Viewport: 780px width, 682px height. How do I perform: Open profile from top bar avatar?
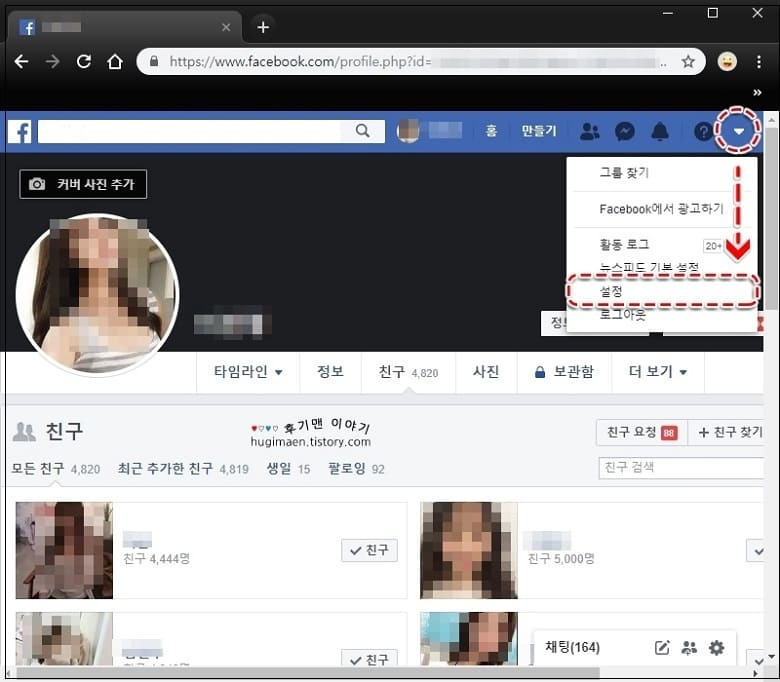[408, 131]
